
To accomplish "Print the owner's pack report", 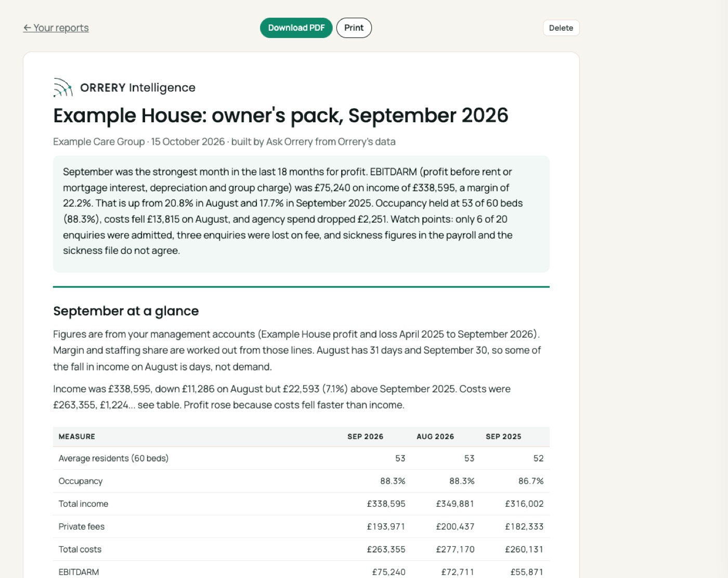I will (354, 28).
